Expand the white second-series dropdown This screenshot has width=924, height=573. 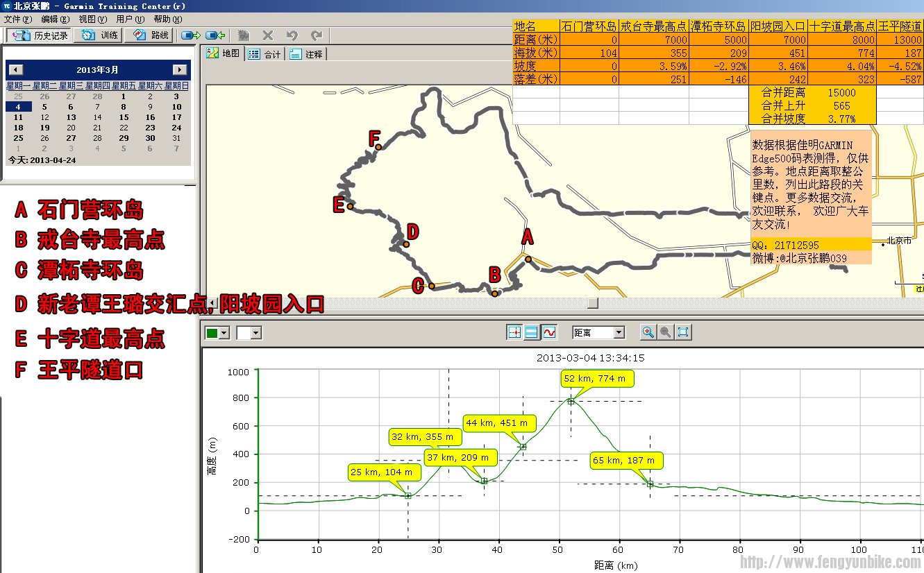coord(255,333)
